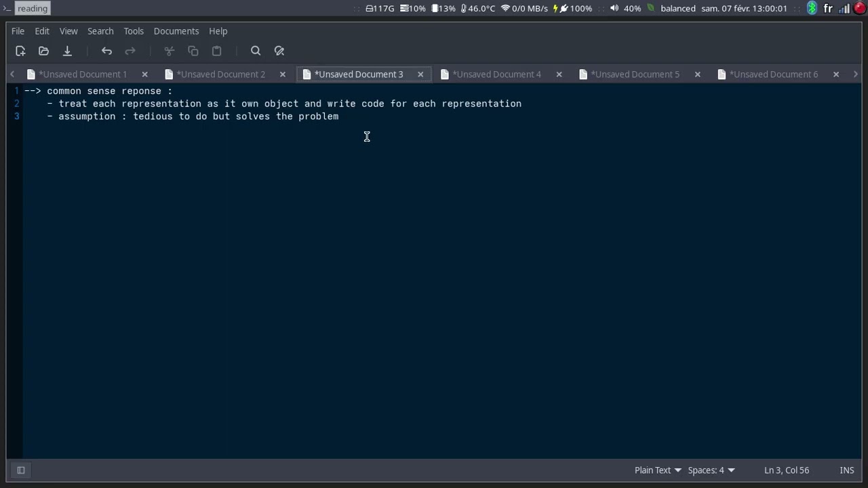This screenshot has height=488, width=868.
Task: Cut selection with the scissors icon
Action: [170, 51]
